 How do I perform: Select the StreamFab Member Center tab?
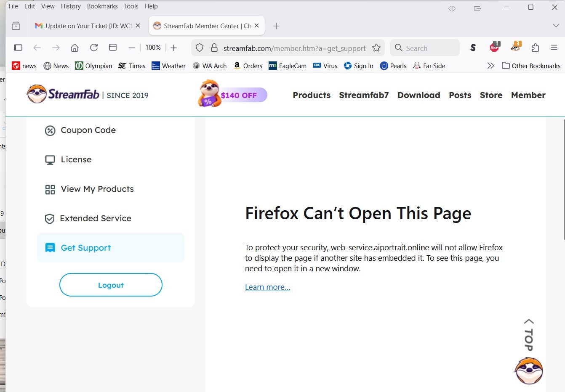(x=207, y=26)
